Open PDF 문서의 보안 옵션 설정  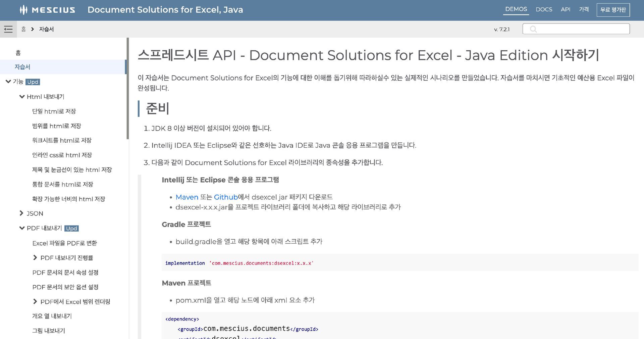point(65,287)
